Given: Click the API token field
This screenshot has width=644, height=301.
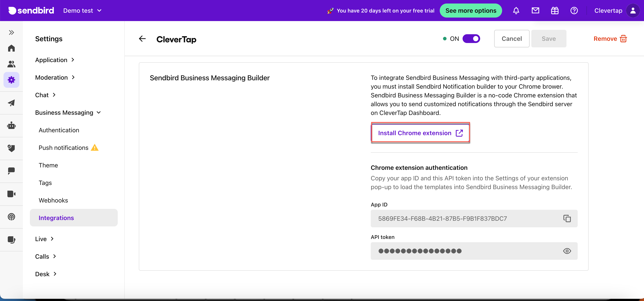Looking at the screenshot, I should (474, 251).
